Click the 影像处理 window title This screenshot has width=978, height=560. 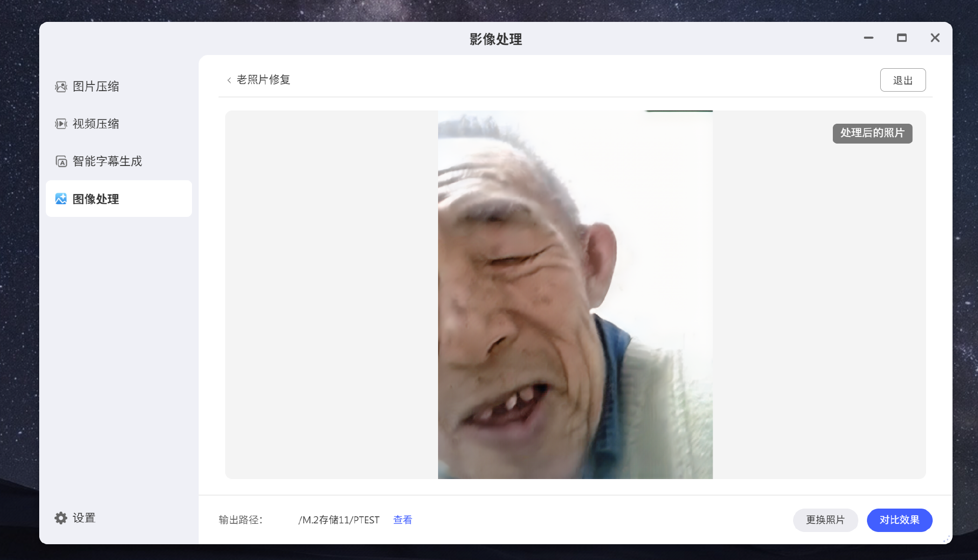(x=495, y=39)
